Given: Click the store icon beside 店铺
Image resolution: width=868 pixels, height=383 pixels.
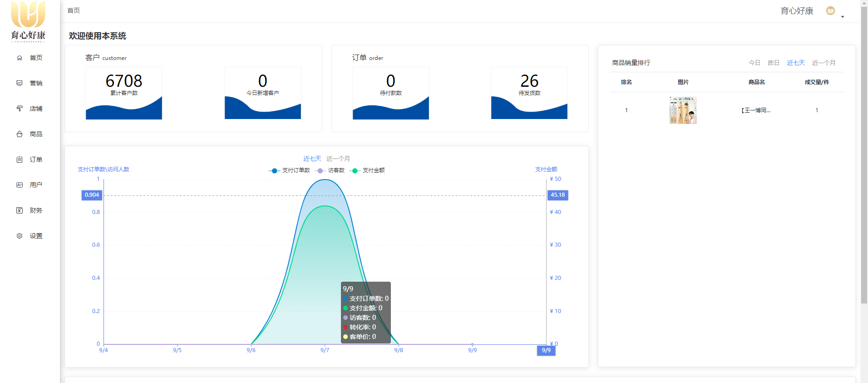Looking at the screenshot, I should tap(20, 109).
